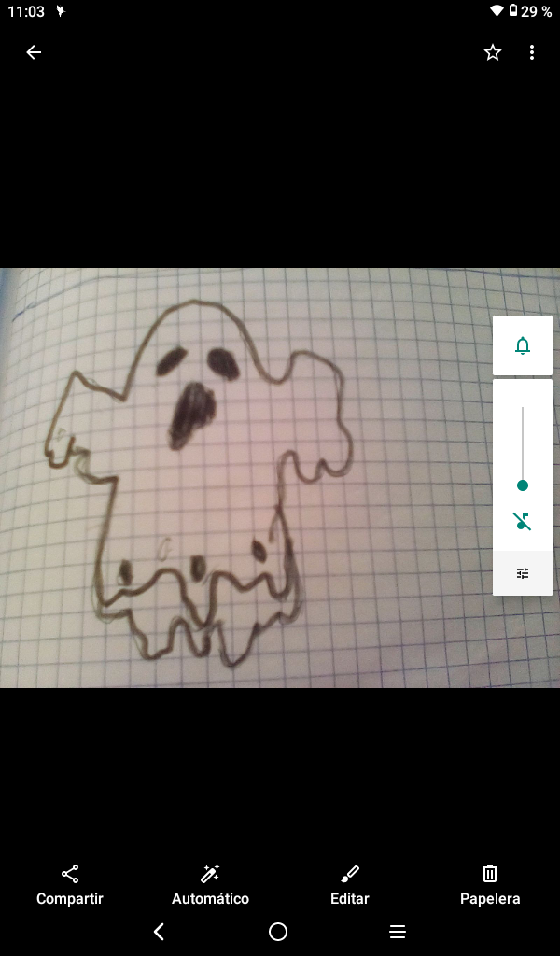The width and height of the screenshot is (560, 956).
Task: Toggle the muted music note icon
Action: tap(523, 521)
